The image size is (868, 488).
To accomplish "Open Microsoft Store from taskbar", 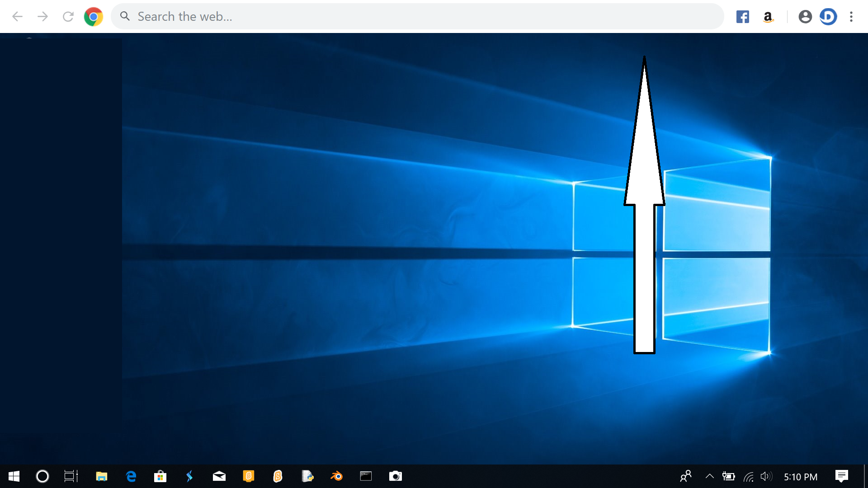I will [160, 476].
